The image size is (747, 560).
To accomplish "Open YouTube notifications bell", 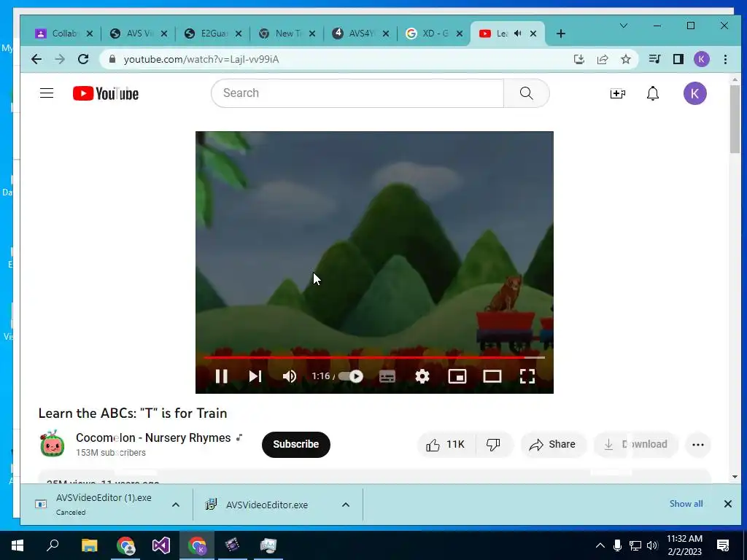I will pos(653,93).
